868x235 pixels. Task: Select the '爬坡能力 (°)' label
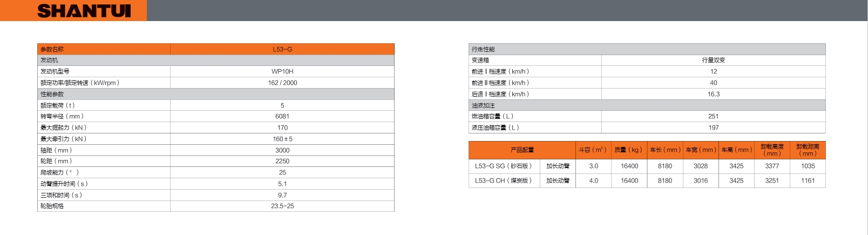60,172
